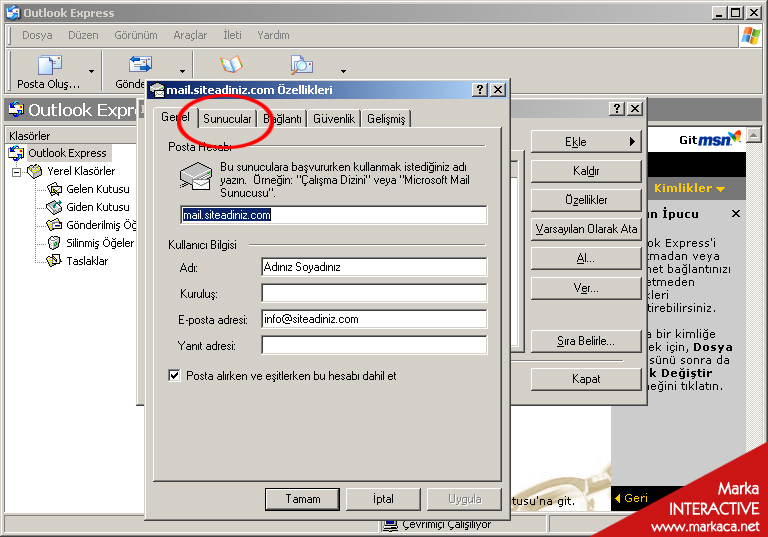Viewport: 768px width, 537px height.
Task: Select Gelen Kutusu in the folder tree
Action: pyautogui.click(x=98, y=189)
